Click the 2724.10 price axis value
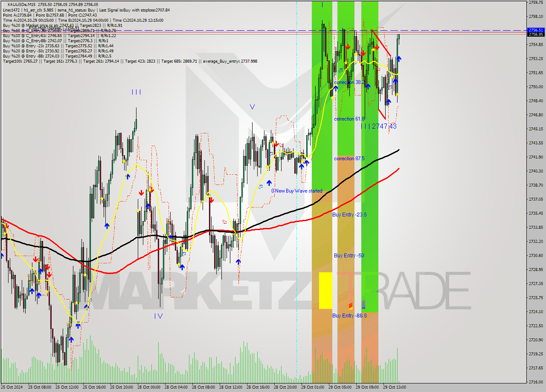The image size is (546, 392). coord(536,311)
